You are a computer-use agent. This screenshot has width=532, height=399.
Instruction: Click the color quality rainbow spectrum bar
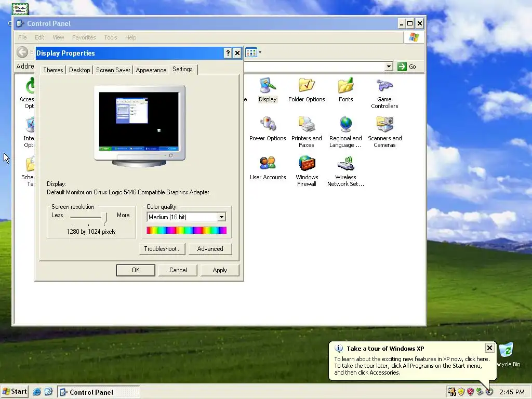187,230
